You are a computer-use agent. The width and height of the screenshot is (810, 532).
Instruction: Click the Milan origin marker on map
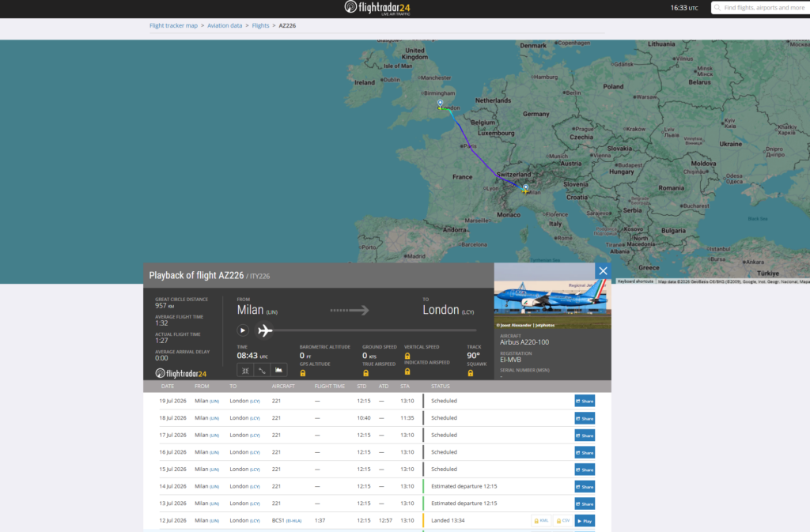pos(526,187)
